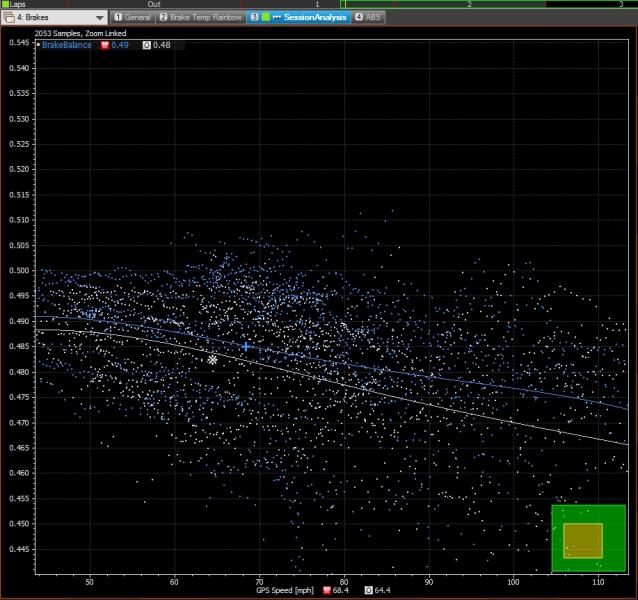The height and width of the screenshot is (600, 638).
Task: Click the green Laps indicator icon
Action: click(x=5, y=4)
